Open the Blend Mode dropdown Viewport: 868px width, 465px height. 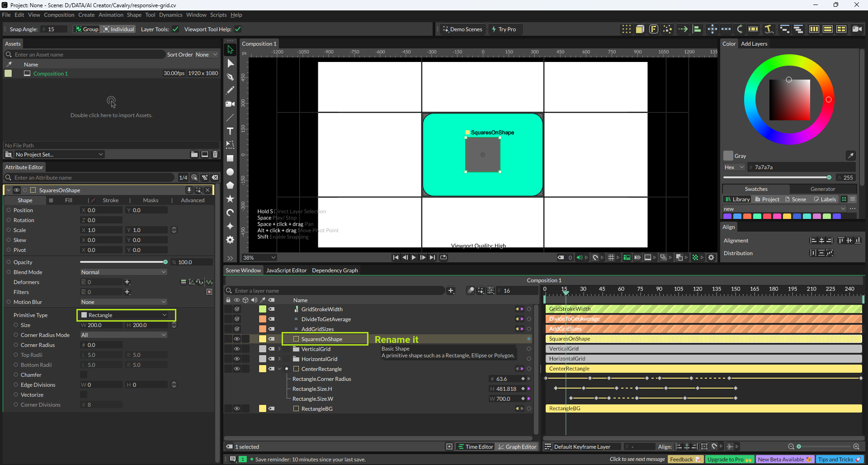coord(123,272)
